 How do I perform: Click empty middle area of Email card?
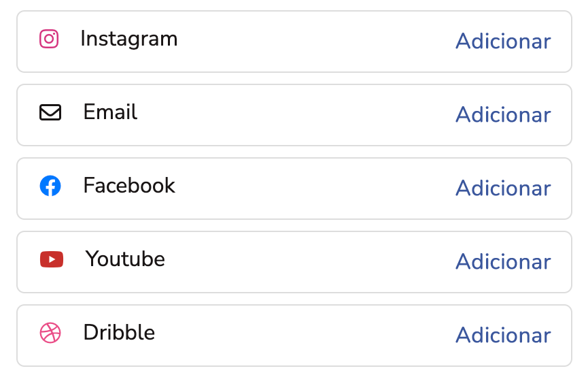pos(292,115)
